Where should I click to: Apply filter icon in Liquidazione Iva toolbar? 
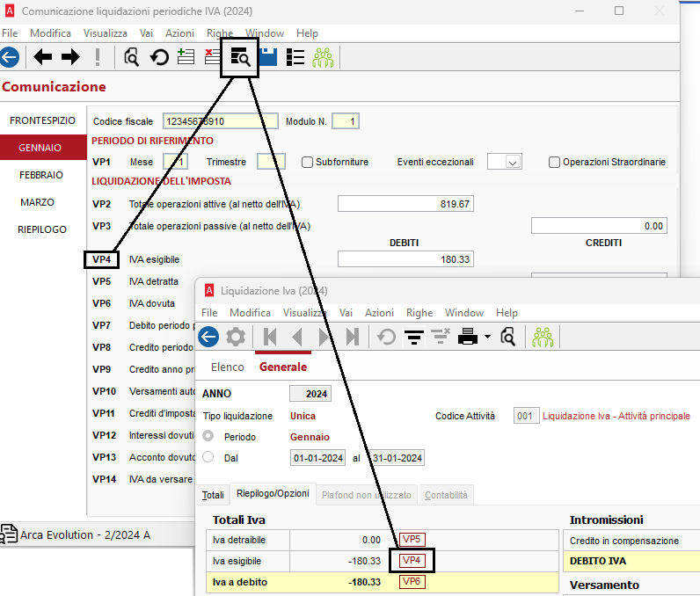[414, 337]
